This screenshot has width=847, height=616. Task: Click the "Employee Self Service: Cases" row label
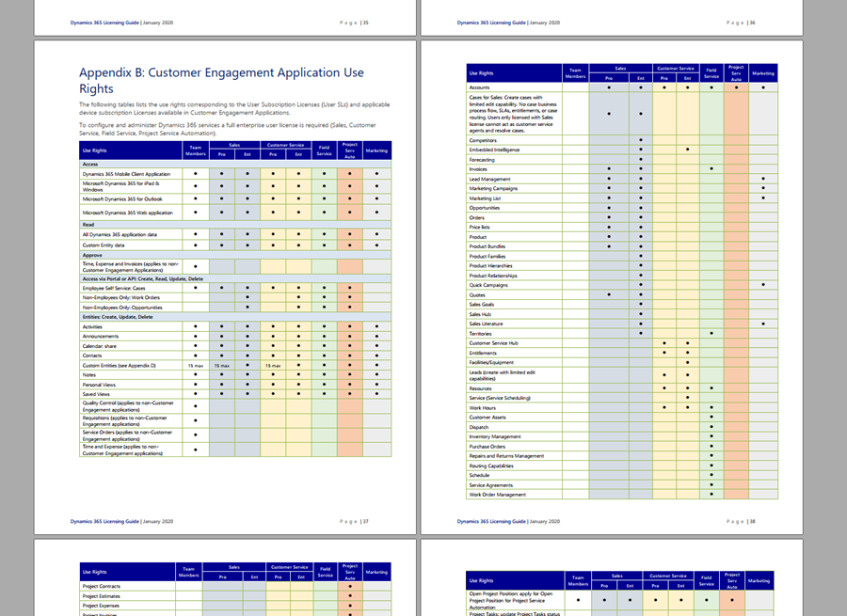[114, 289]
